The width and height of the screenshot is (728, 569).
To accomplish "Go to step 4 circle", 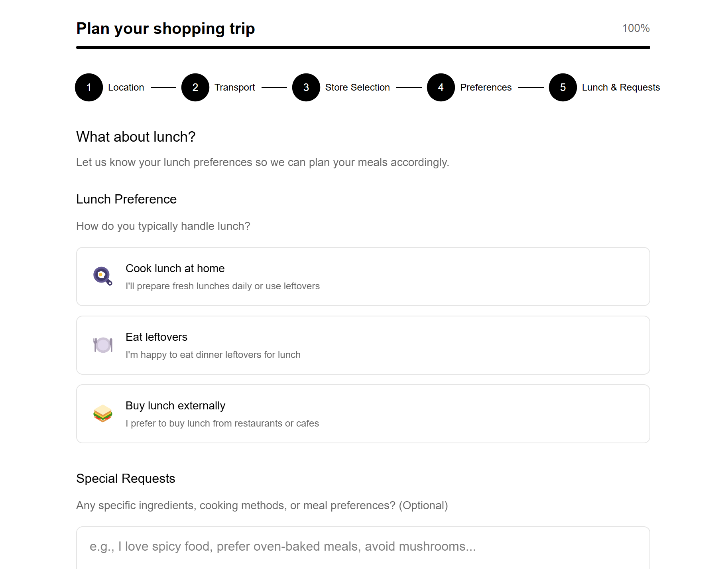I will [x=441, y=87].
